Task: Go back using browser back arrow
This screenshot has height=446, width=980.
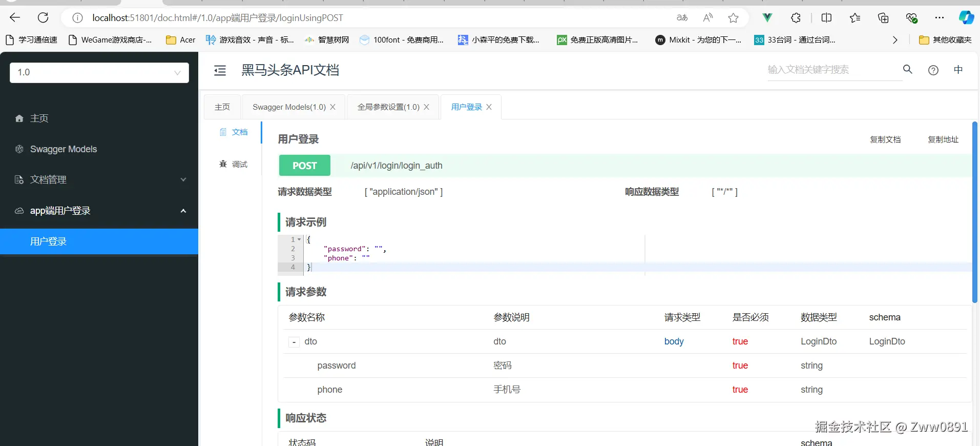Action: pyautogui.click(x=15, y=18)
